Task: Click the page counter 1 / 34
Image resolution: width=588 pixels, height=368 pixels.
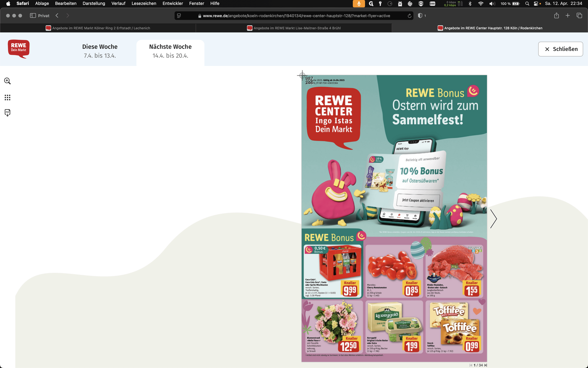Action: point(478,365)
